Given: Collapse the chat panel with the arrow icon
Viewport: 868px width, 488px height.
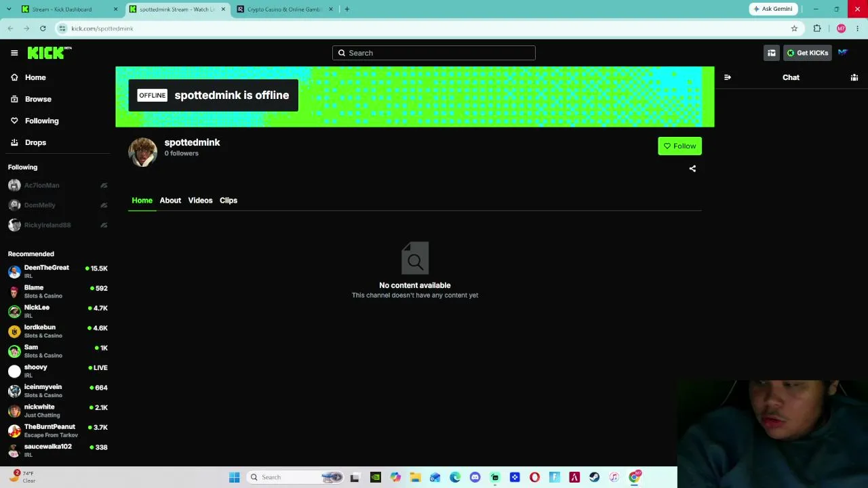Looking at the screenshot, I should click(x=728, y=77).
